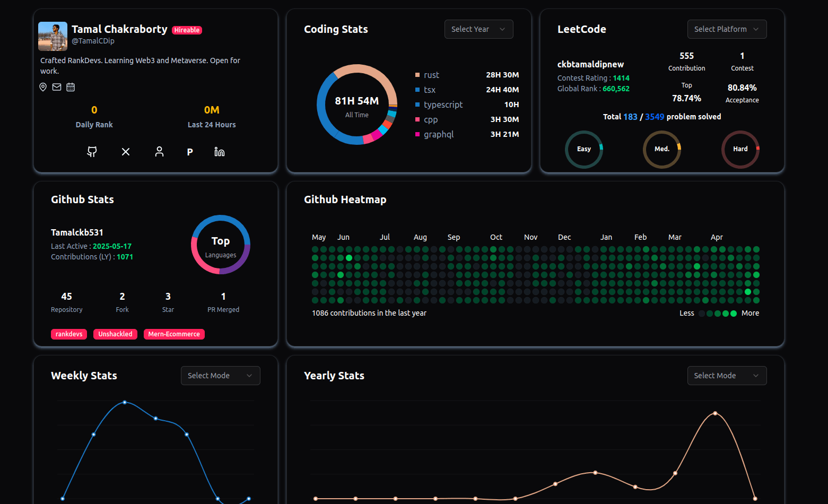Click the 183 solved problems number
828x504 pixels.
631,117
